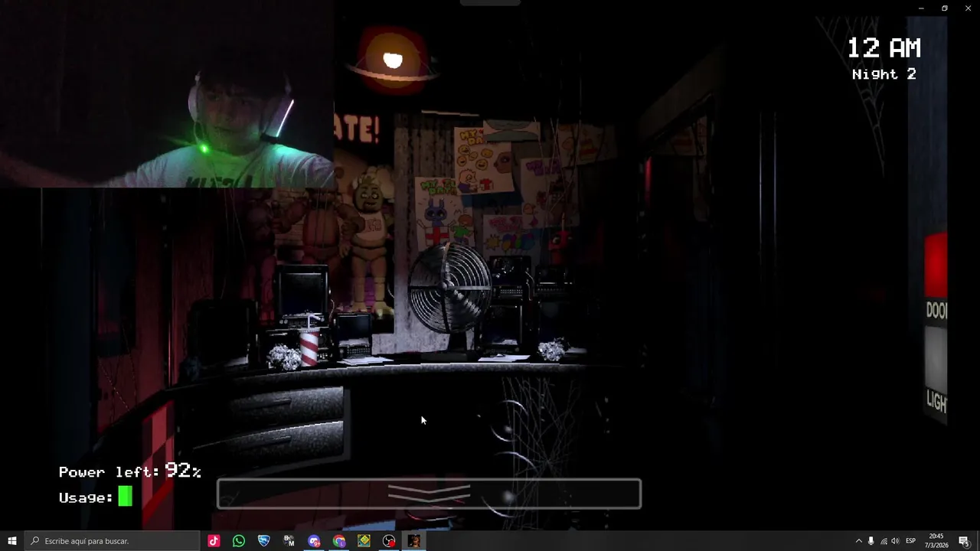The image size is (980, 551).
Task: Open OBS Studio from the taskbar
Action: 389,541
